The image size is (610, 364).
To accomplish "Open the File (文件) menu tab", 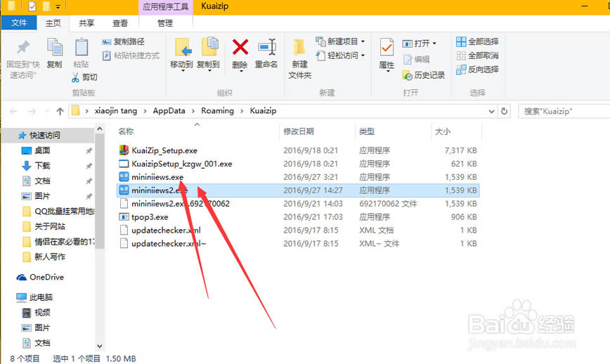I will click(x=19, y=23).
